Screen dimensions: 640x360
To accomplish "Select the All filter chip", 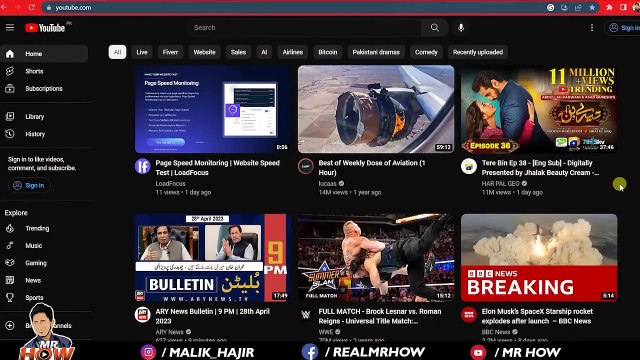I will pos(117,52).
